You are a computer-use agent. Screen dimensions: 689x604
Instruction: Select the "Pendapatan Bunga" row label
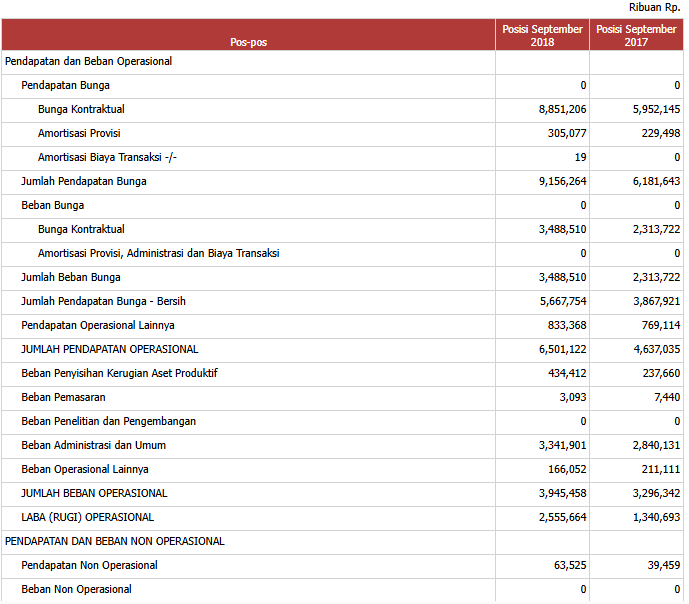[x=66, y=85]
